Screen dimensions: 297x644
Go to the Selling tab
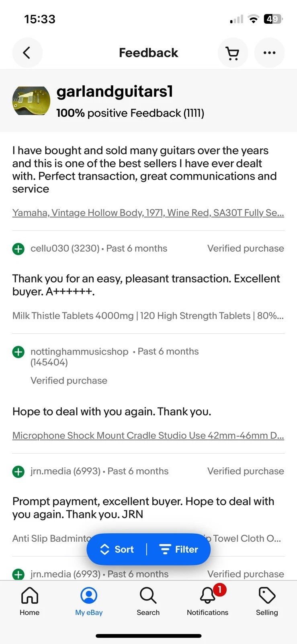pos(267,601)
